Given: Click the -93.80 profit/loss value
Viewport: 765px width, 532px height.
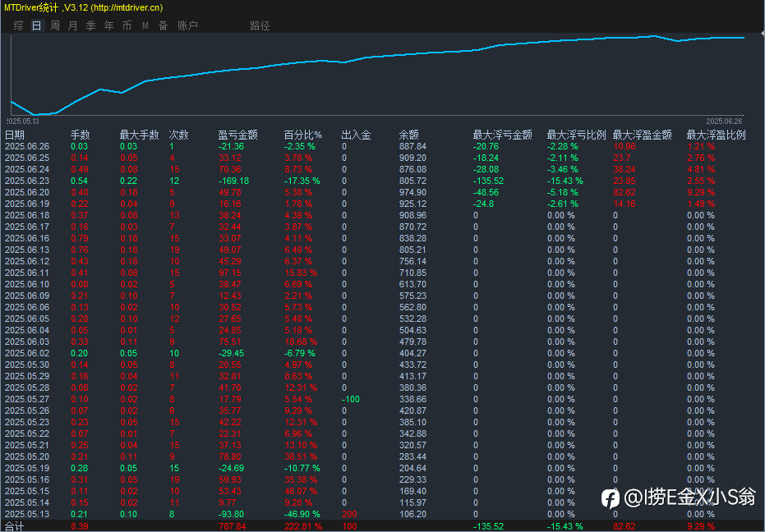Looking at the screenshot, I should pos(231,514).
